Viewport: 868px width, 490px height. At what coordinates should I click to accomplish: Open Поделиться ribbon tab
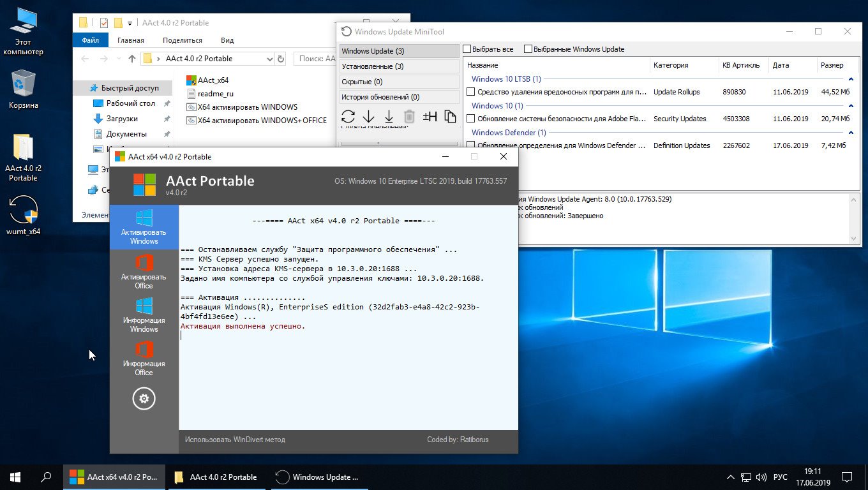(183, 40)
